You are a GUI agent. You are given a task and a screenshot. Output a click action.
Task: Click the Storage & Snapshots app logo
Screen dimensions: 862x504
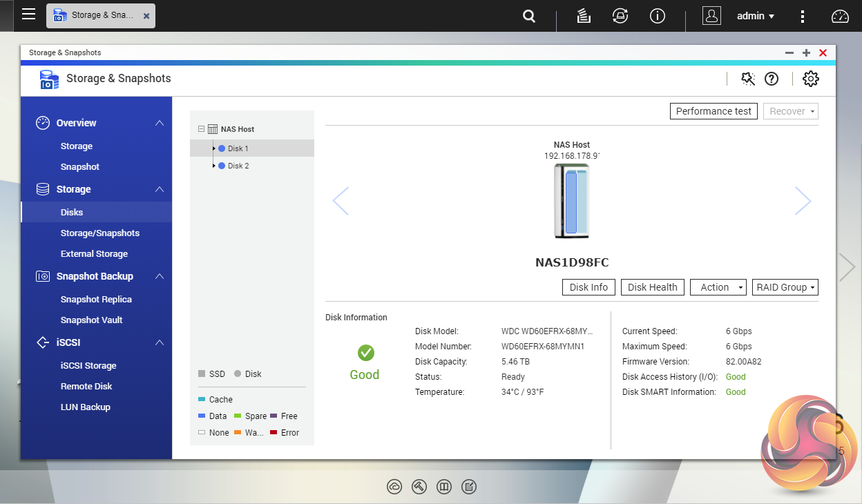pos(49,79)
